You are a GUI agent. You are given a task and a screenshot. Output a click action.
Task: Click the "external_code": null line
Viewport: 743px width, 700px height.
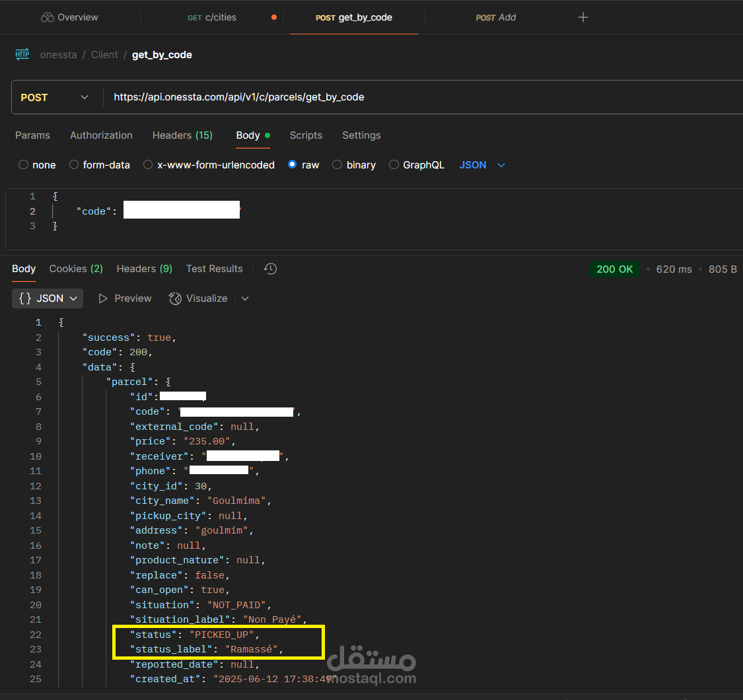click(x=195, y=427)
